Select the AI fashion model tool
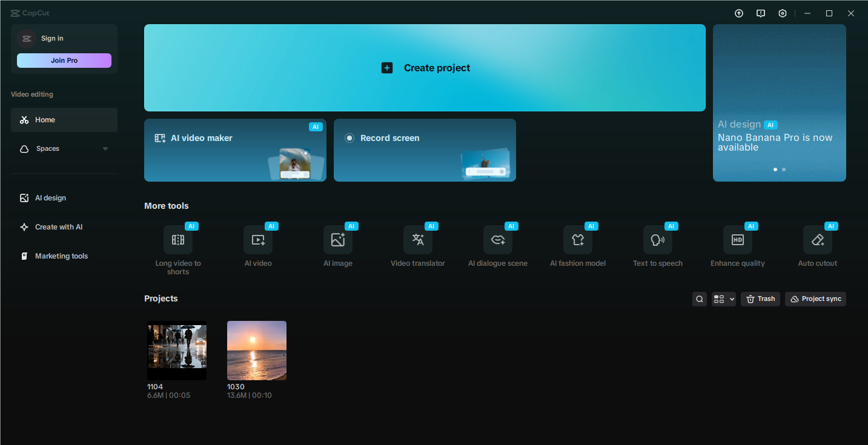Screen dimensions: 868x445 click(x=577, y=243)
